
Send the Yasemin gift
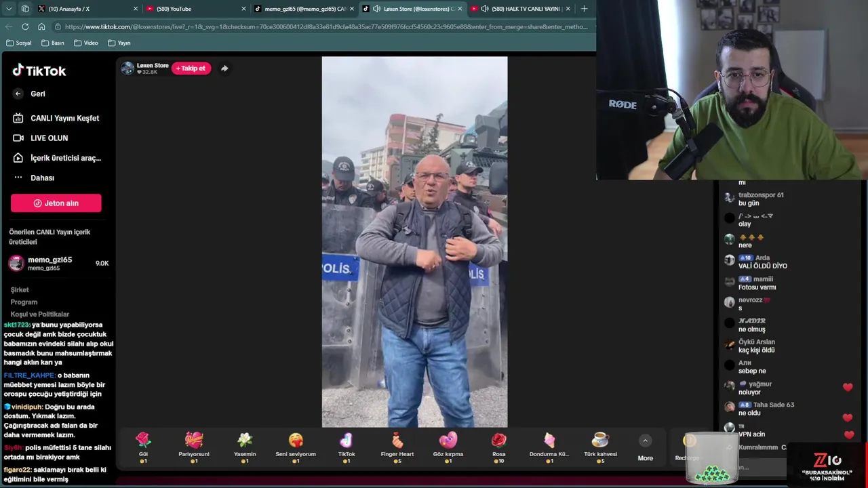[245, 447]
